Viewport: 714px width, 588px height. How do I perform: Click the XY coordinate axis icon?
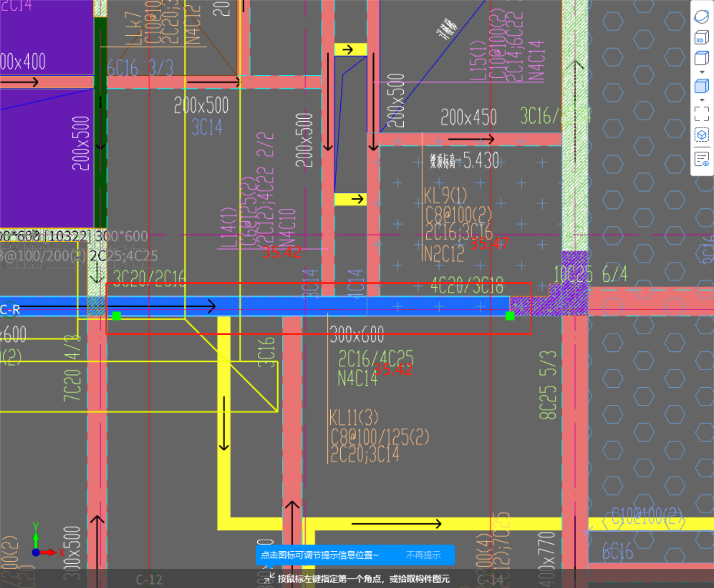click(x=46, y=541)
